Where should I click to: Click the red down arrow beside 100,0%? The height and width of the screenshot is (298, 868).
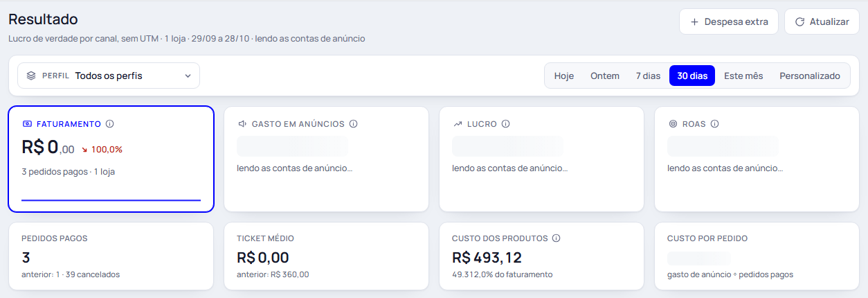(84, 149)
